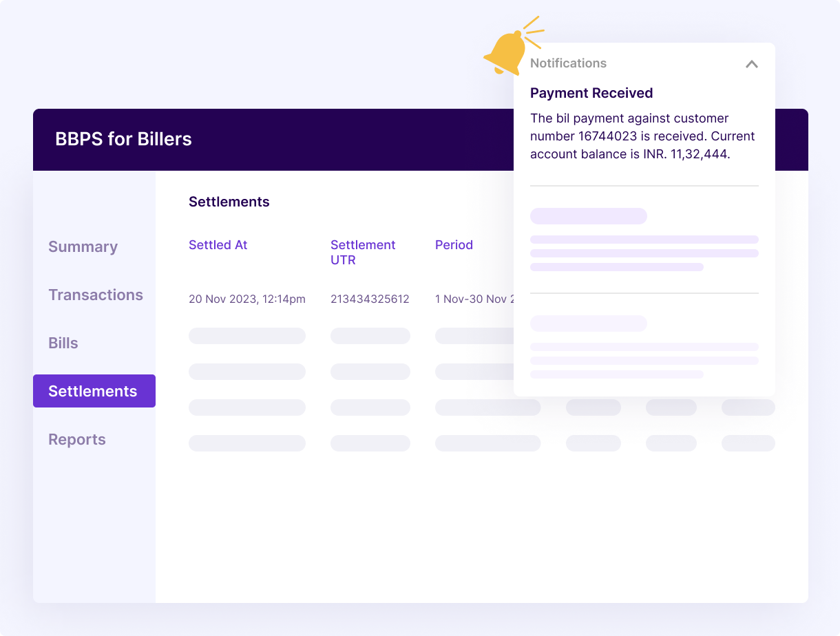Click the BBPS for Billers title
Viewport: 840px width, 636px height.
point(123,139)
